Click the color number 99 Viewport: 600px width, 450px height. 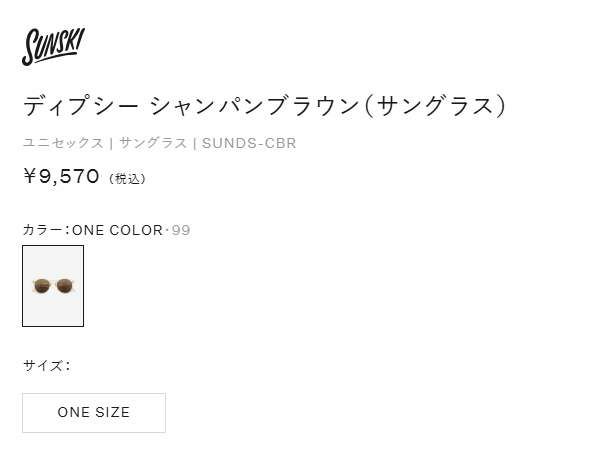point(181,230)
